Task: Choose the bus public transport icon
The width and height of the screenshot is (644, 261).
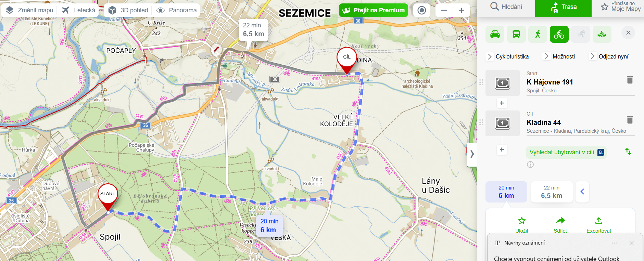Action: [516, 34]
